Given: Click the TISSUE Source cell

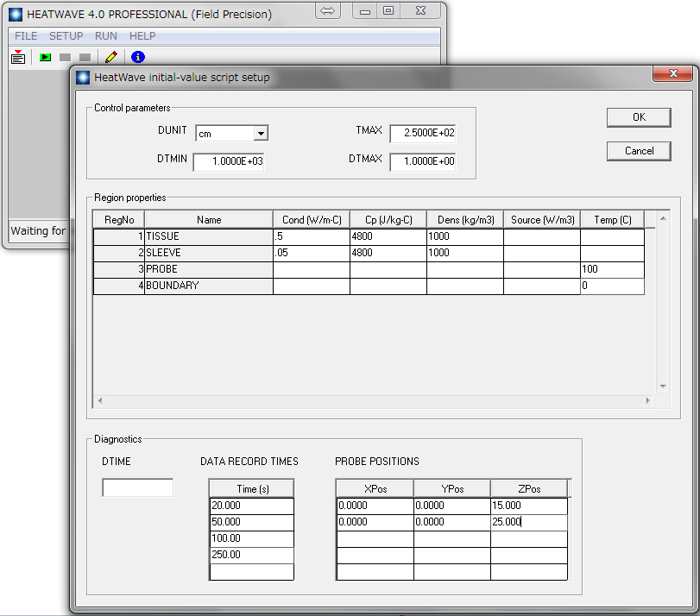Looking at the screenshot, I should tap(541, 236).
